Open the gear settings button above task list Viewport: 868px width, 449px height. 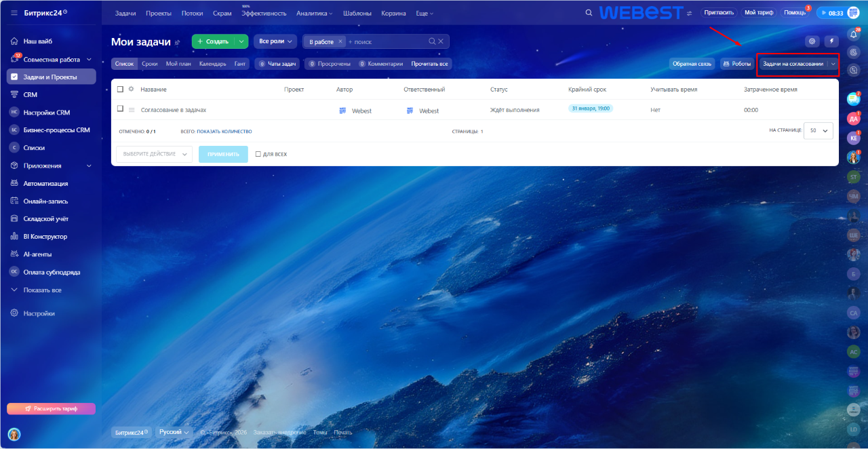[x=812, y=41]
